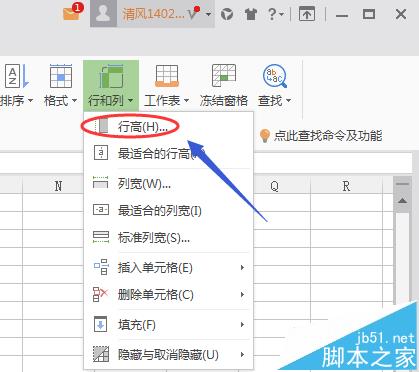419x372 pixels.
Task: Expand the help dropdown arrow
Action: coord(281,15)
